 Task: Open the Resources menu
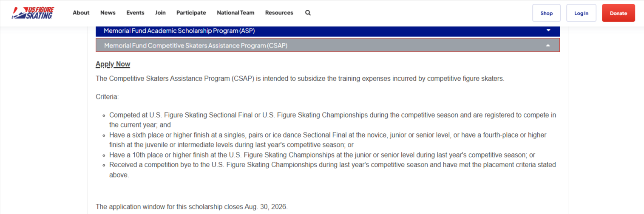coord(279,13)
